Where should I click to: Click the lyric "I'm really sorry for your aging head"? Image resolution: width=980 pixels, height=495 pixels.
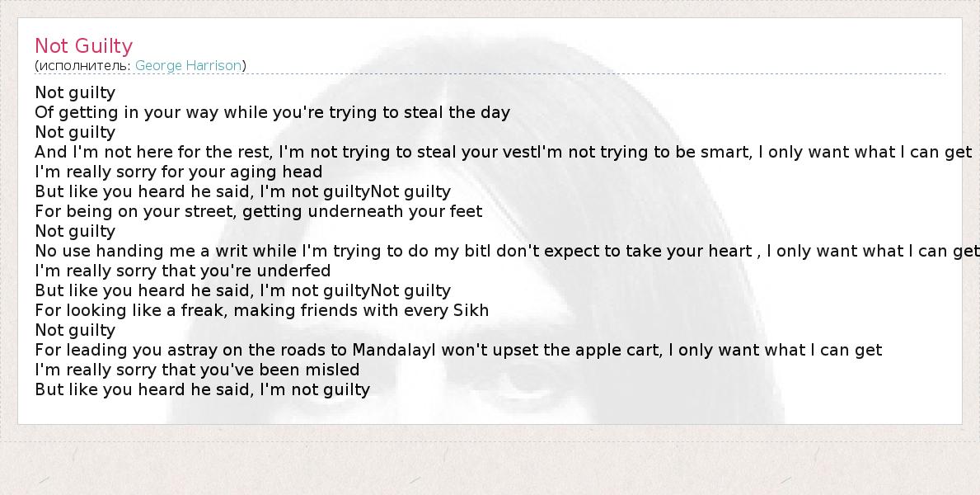178,172
